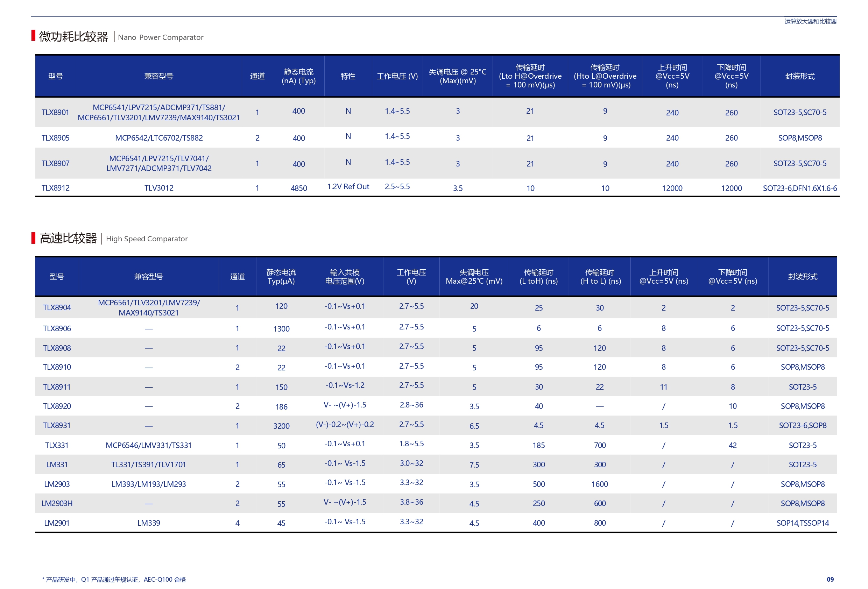Image resolution: width=868 pixels, height=589 pixels.
Task: Select the TLV3012 compatible model cell
Action: click(159, 188)
